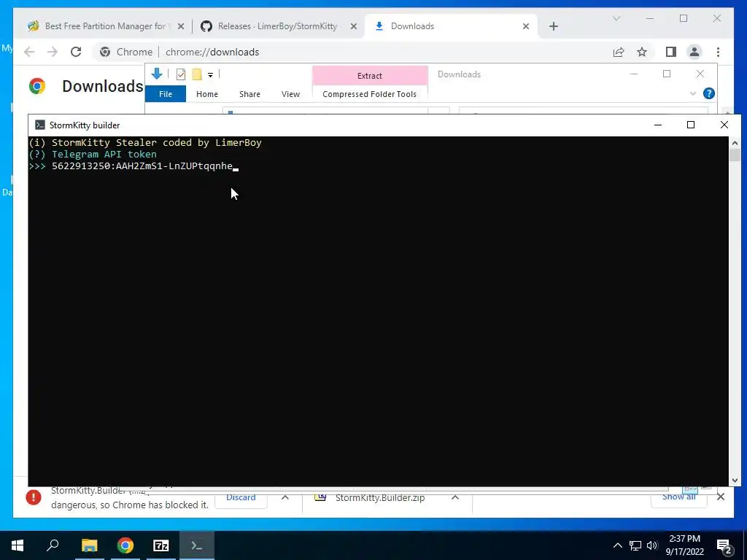Open Chrome from taskbar
Viewport: 747px width, 560px height.
(x=125, y=545)
